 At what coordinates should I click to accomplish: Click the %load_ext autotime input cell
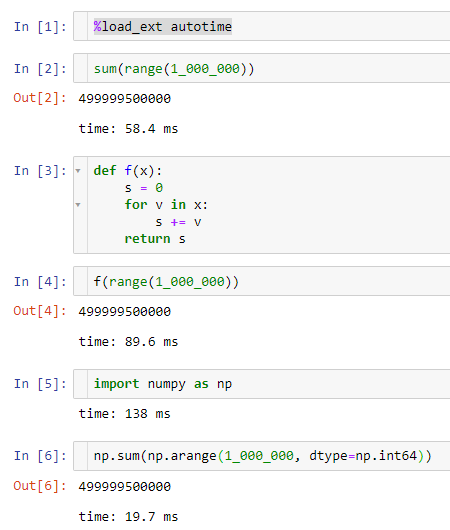(262, 26)
